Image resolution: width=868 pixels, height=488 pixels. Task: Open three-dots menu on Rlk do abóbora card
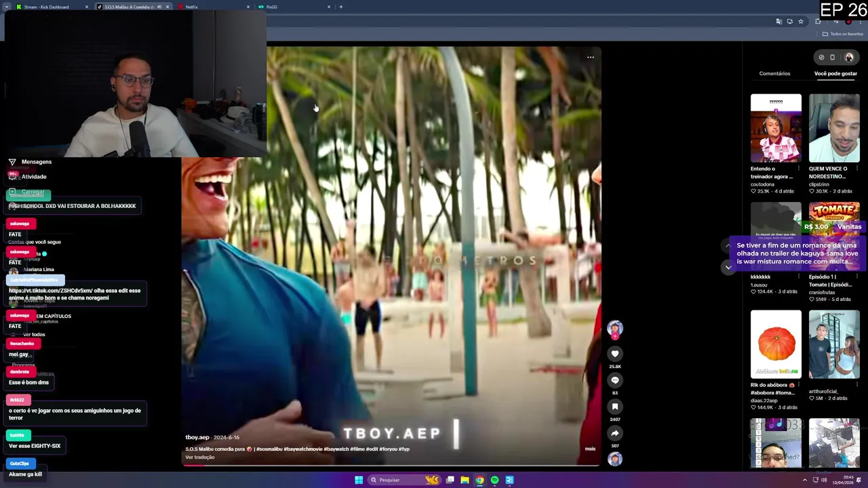[798, 385]
